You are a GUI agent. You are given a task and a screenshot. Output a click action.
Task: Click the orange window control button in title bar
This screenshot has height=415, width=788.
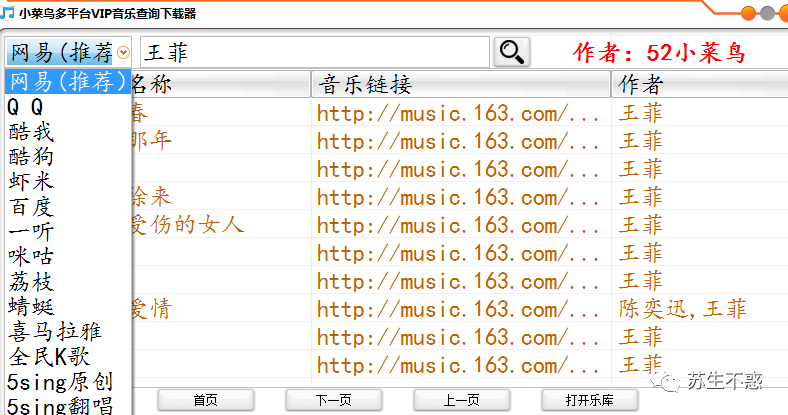point(749,13)
